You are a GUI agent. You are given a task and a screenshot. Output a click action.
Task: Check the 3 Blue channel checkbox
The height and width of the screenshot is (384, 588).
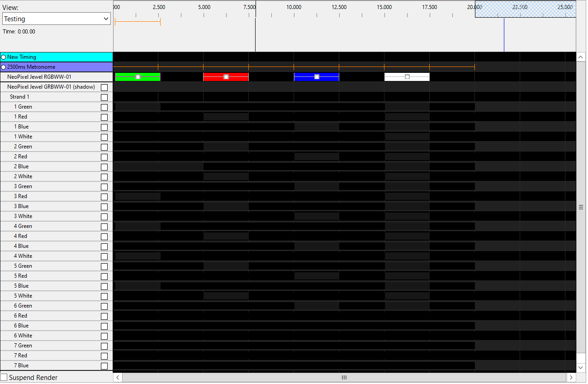click(x=104, y=206)
